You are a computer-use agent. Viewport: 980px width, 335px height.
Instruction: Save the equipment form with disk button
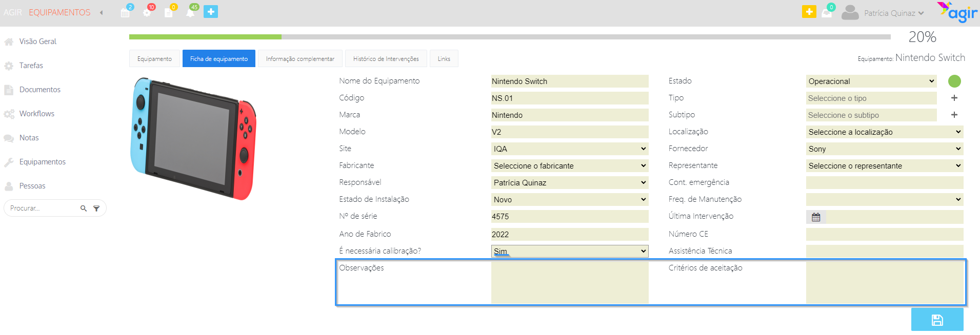(x=937, y=320)
